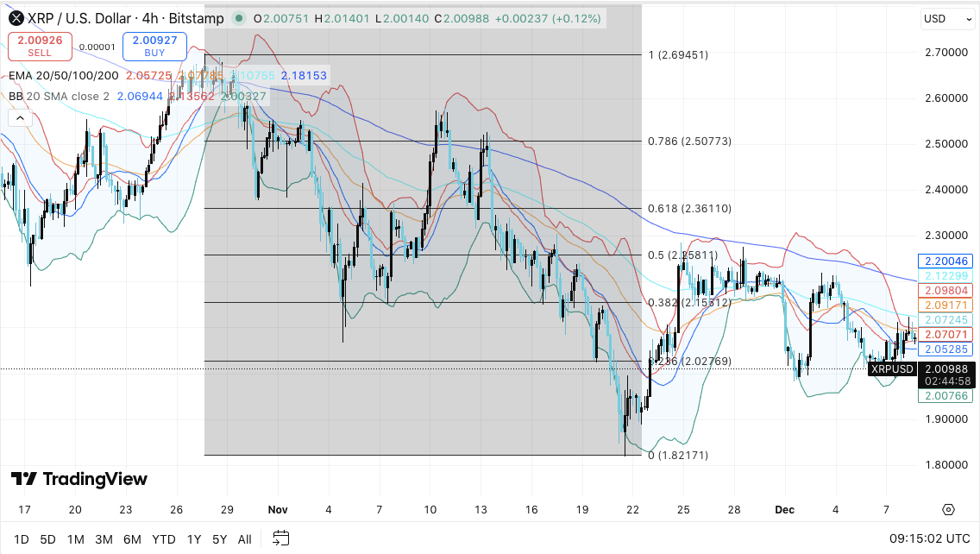The width and height of the screenshot is (980, 554).
Task: Click the 1.80000 price scale tick
Action: pos(946,464)
